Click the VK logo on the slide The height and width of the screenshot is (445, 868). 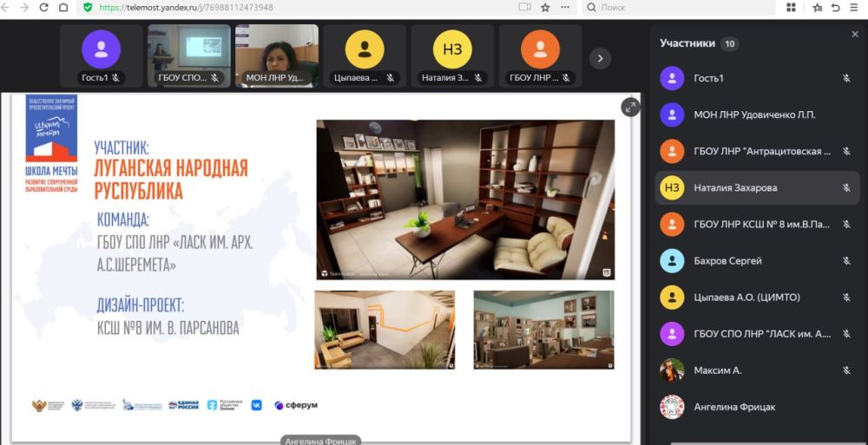[257, 405]
